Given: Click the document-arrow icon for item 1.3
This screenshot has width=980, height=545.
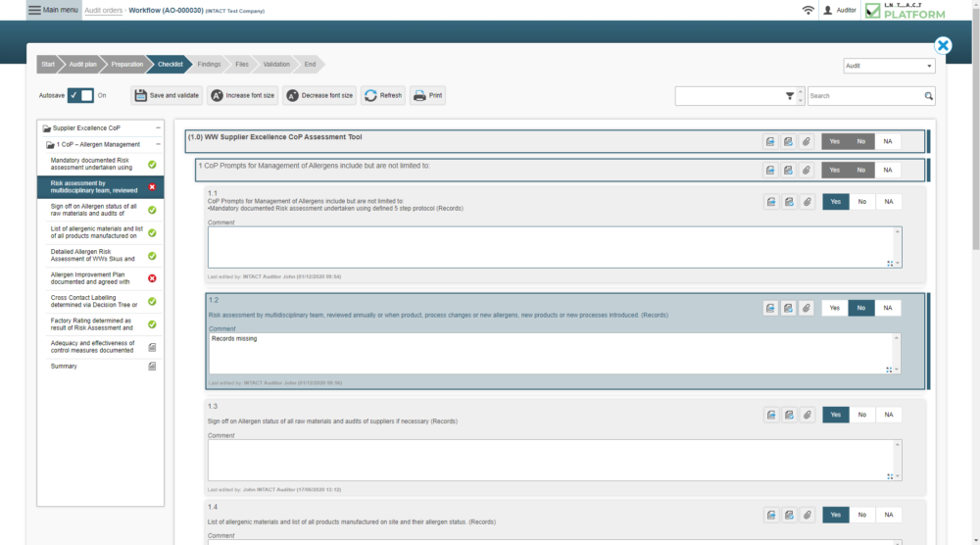Looking at the screenshot, I should tap(771, 415).
